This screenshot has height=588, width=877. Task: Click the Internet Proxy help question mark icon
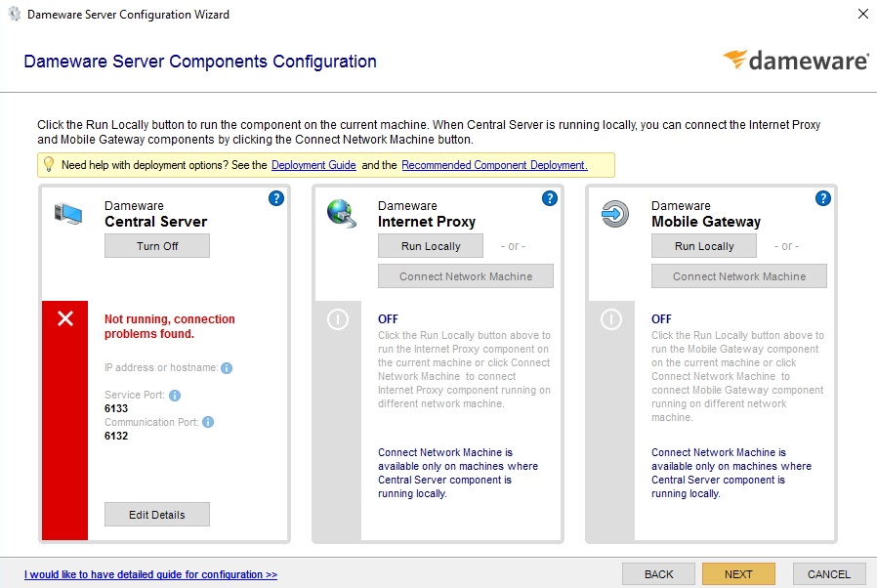[x=549, y=197]
